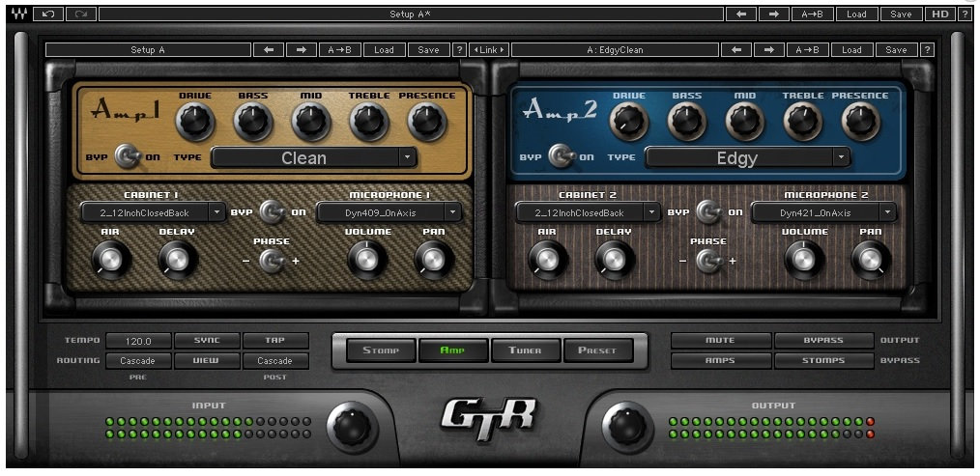
Task: Open the Setup A preset name field
Action: pos(148,50)
